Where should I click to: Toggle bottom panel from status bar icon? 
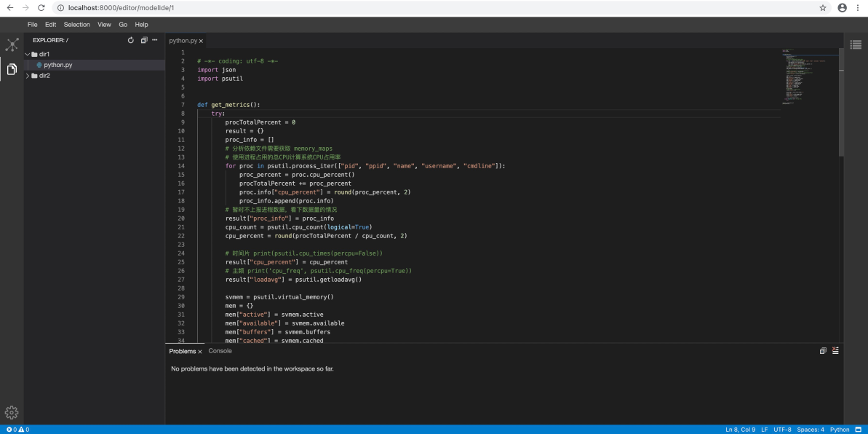click(859, 430)
